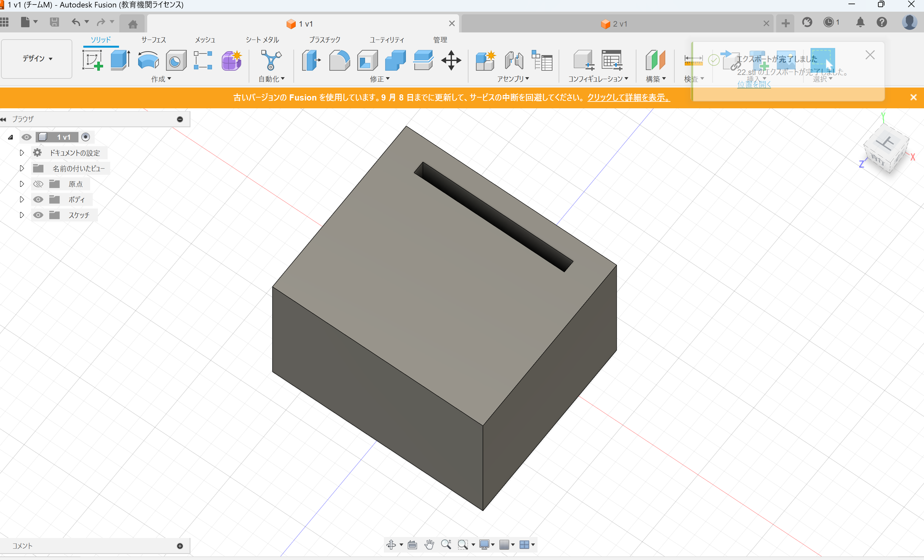The image size is (924, 560).
Task: Open the notifications bell
Action: (x=860, y=22)
